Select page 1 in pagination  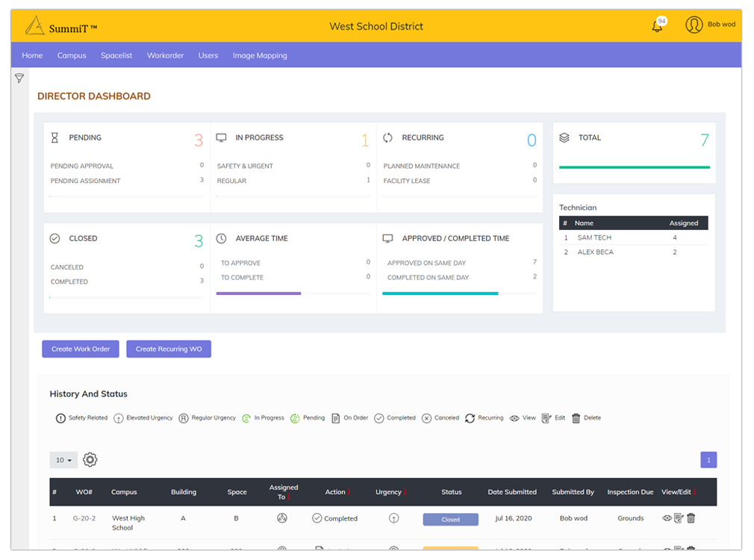click(x=708, y=460)
